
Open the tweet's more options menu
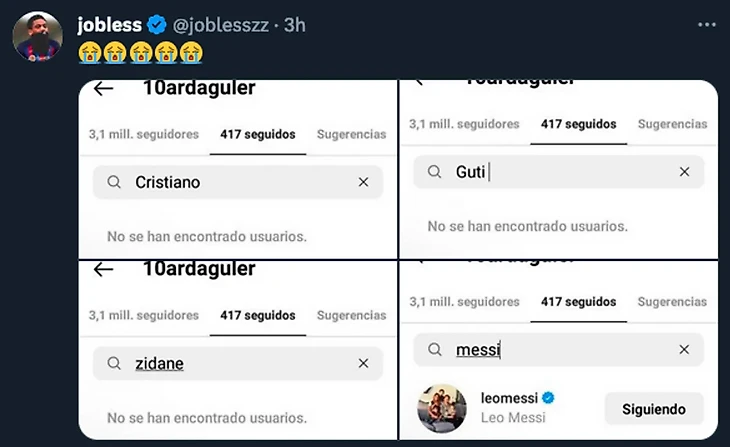pos(707,25)
